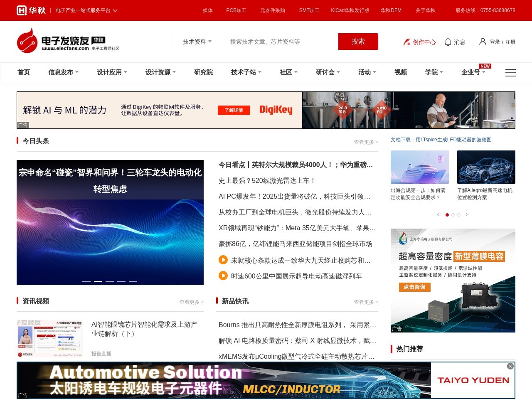532x399 pixels.
Task: Click the play icon beside 未就核心条款 news item
Action: [223, 260]
